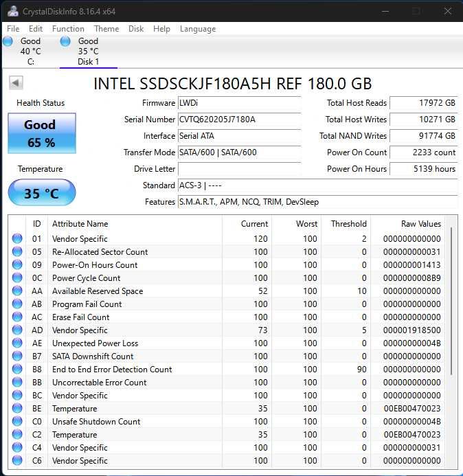463x476 pixels.
Task: Click the Total NAND Writes value 91774 GB
Action: coord(424,136)
